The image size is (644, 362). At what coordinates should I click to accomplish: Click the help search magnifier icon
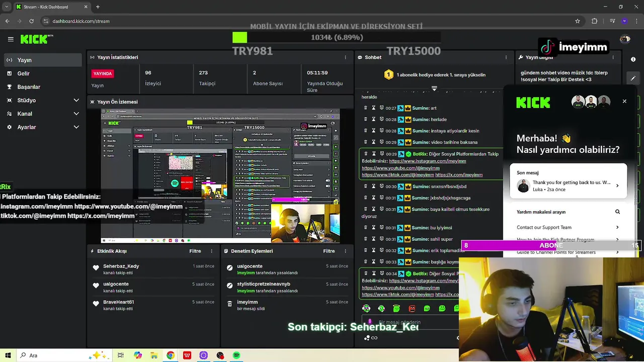pyautogui.click(x=617, y=212)
